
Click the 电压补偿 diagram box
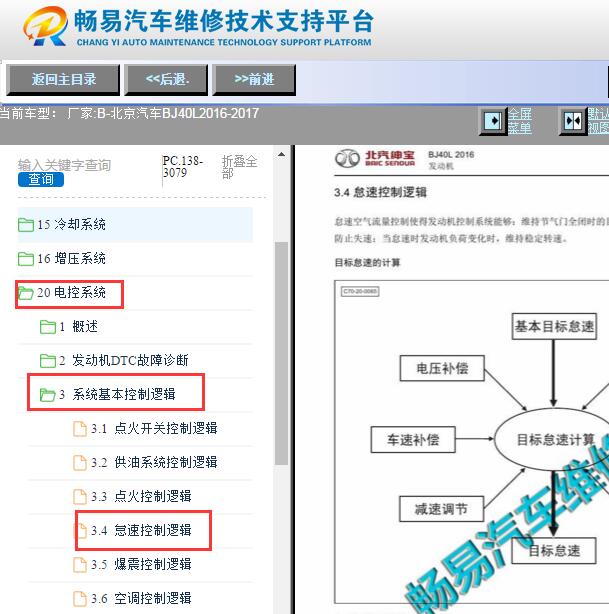tap(442, 368)
